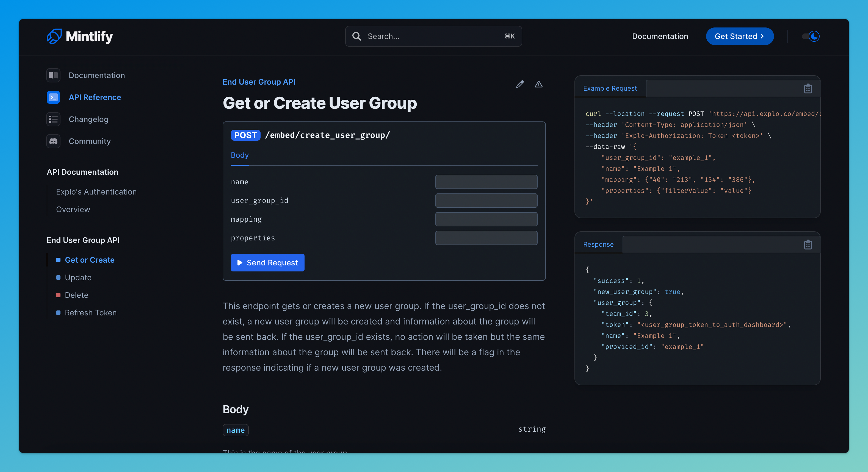Open the Changelog list icon
868x472 pixels.
tap(53, 119)
